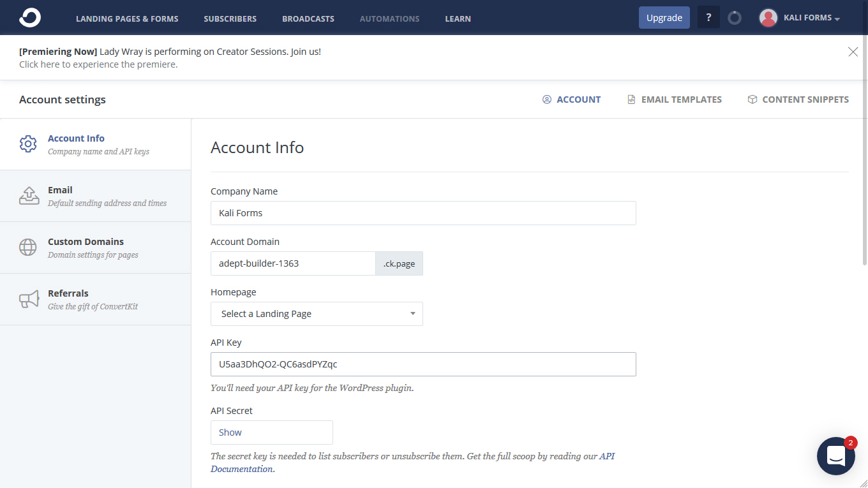Viewport: 868px width, 488px height.
Task: Open Landing Pages & Forms menu
Action: 127,18
